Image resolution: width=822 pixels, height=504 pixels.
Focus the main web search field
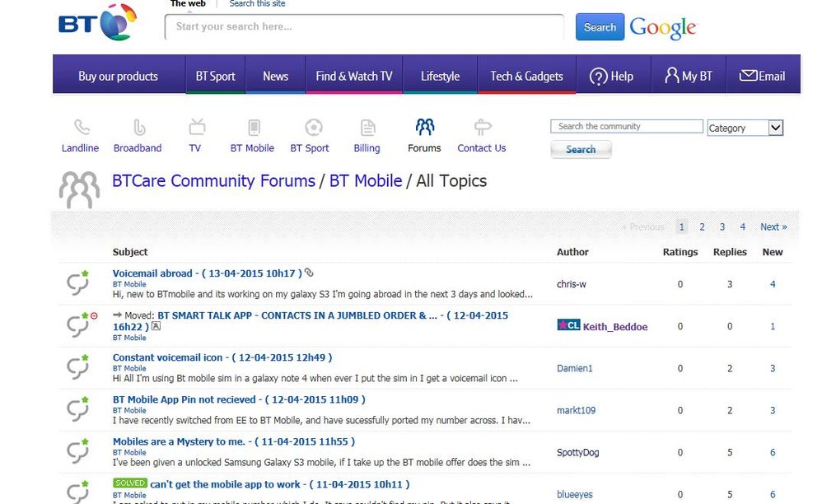(x=364, y=26)
